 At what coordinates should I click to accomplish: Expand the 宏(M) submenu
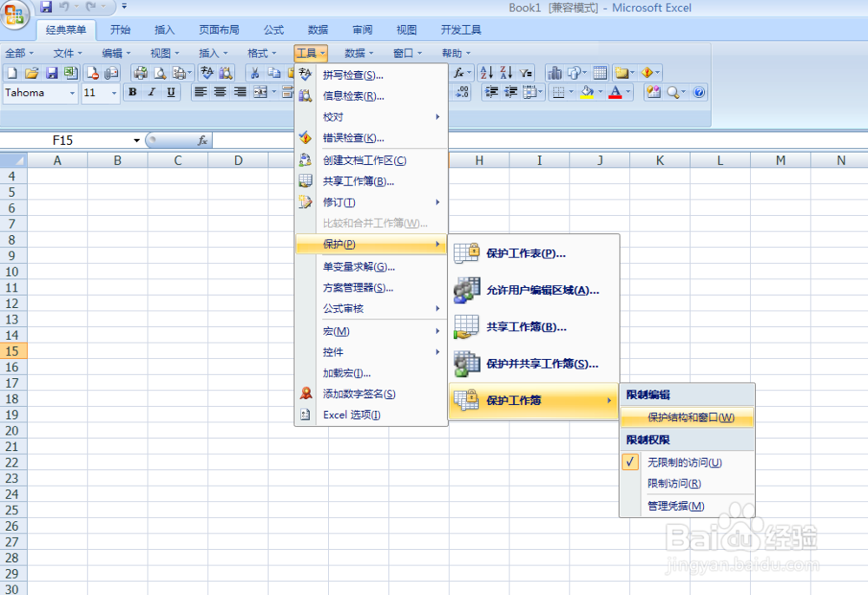coord(371,331)
